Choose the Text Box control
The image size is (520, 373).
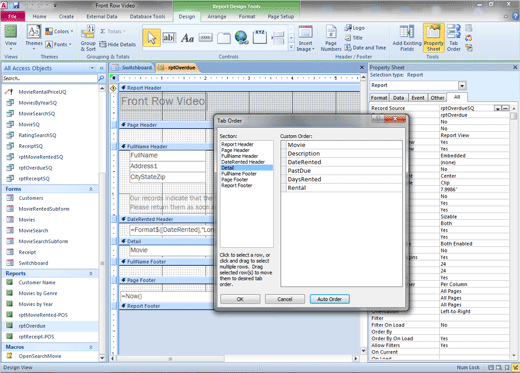pos(169,38)
